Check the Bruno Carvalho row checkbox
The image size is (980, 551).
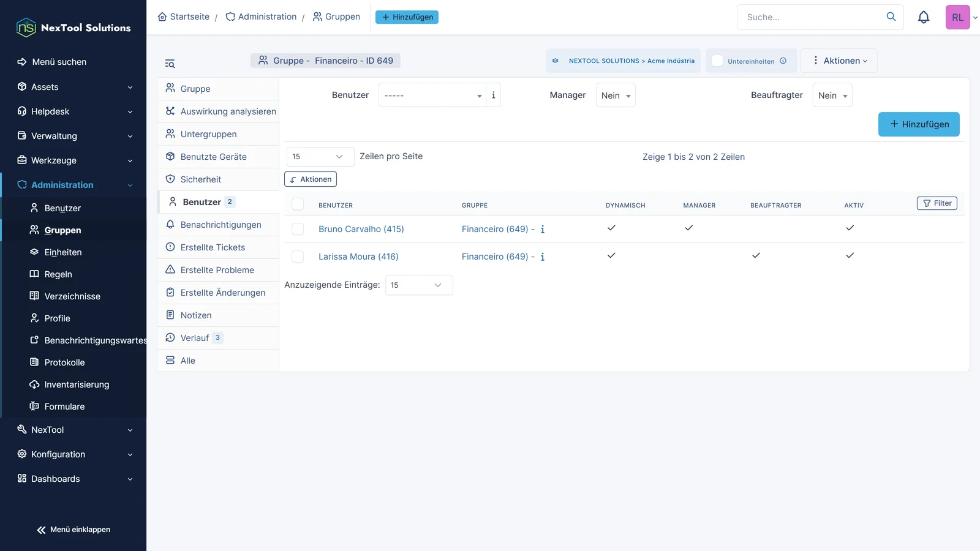(298, 229)
